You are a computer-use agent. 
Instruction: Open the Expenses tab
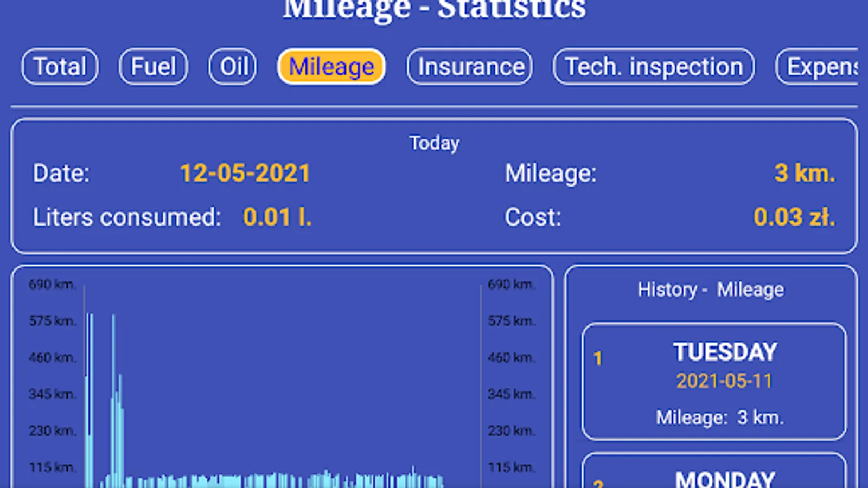(821, 67)
